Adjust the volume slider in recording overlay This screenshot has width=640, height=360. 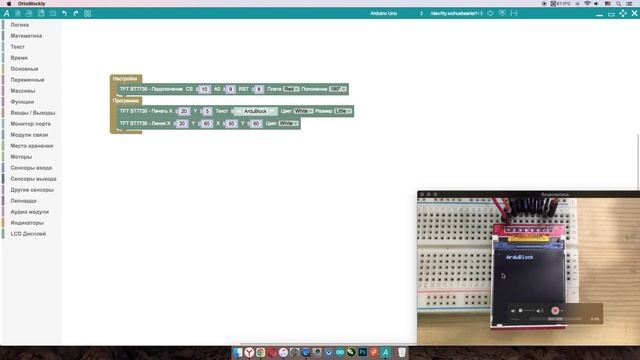click(x=527, y=311)
